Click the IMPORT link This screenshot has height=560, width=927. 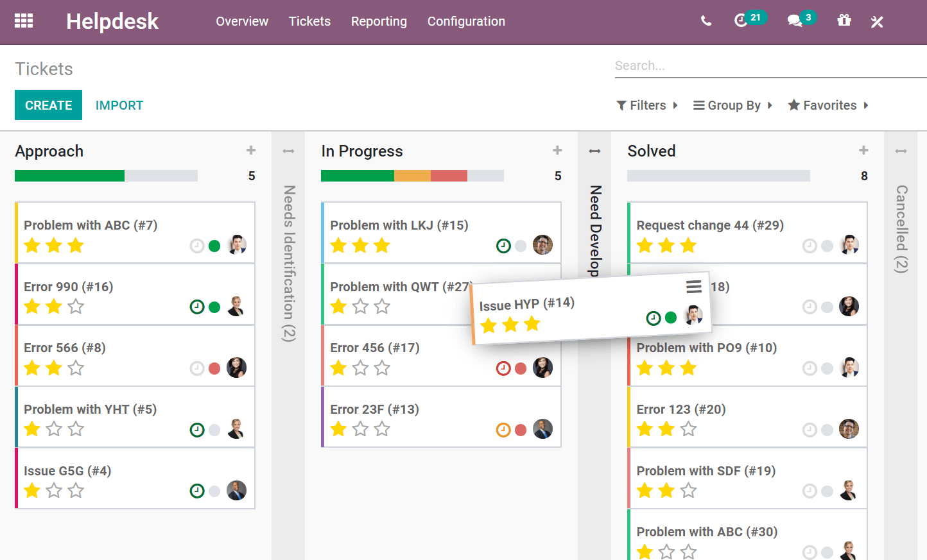click(x=119, y=105)
